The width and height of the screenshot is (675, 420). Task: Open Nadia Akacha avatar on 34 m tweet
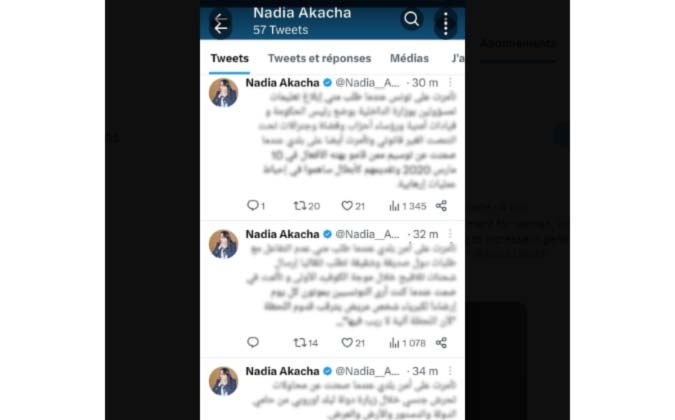(x=223, y=380)
